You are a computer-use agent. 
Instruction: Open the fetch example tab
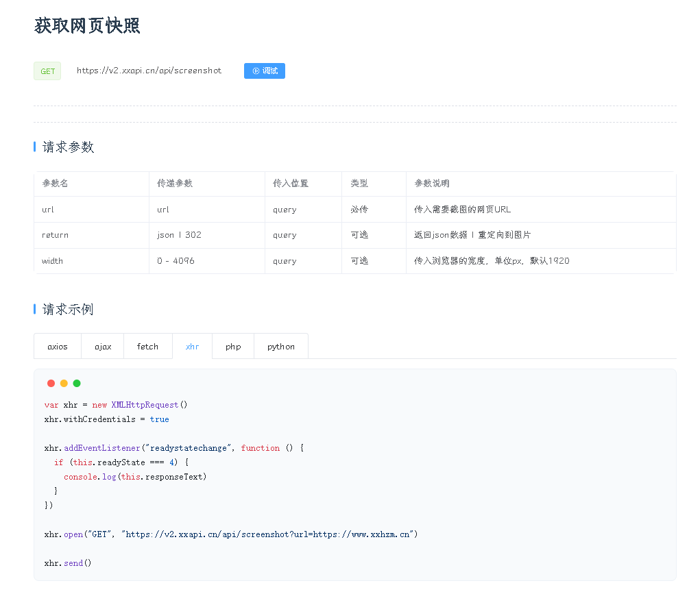pos(148,346)
